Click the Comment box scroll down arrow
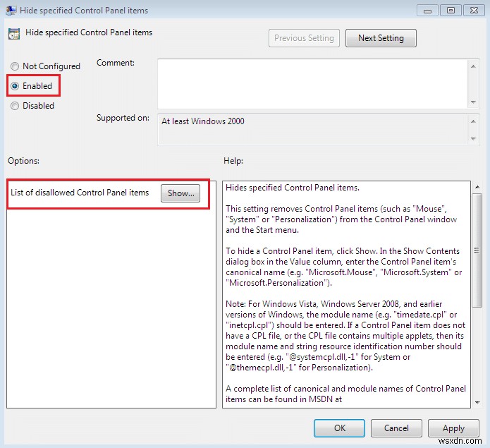The height and width of the screenshot is (448, 490). (x=474, y=102)
